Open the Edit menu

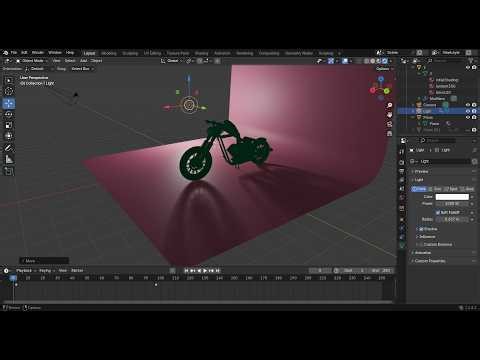click(24, 53)
